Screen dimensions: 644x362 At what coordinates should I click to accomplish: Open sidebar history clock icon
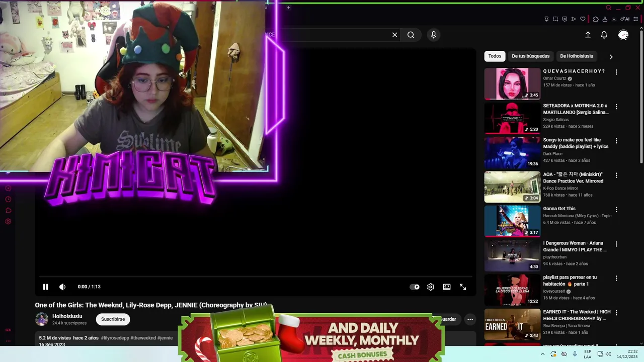tap(8, 199)
